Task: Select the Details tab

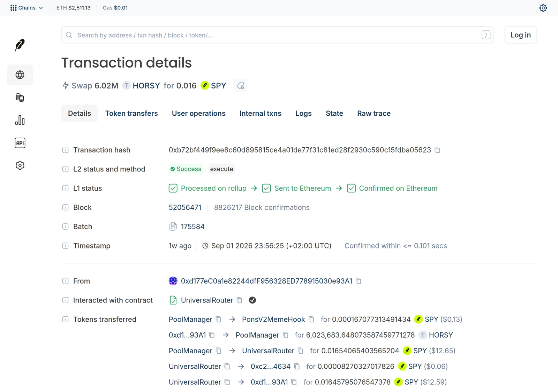Action: coord(80,113)
